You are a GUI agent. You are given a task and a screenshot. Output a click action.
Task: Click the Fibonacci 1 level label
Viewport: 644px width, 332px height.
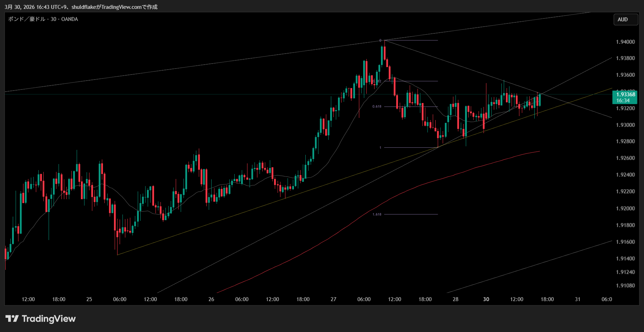click(380, 147)
